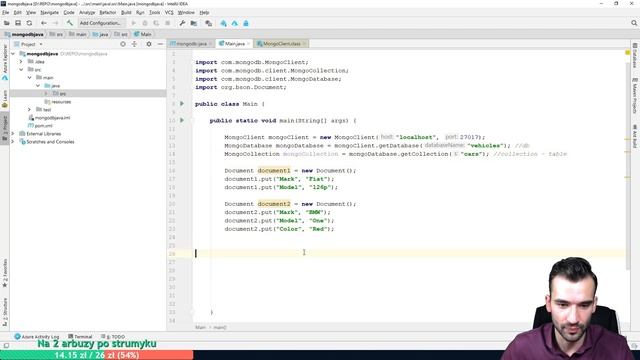The width and height of the screenshot is (640, 360).
Task: Expand the test folder
Action: click(29, 109)
